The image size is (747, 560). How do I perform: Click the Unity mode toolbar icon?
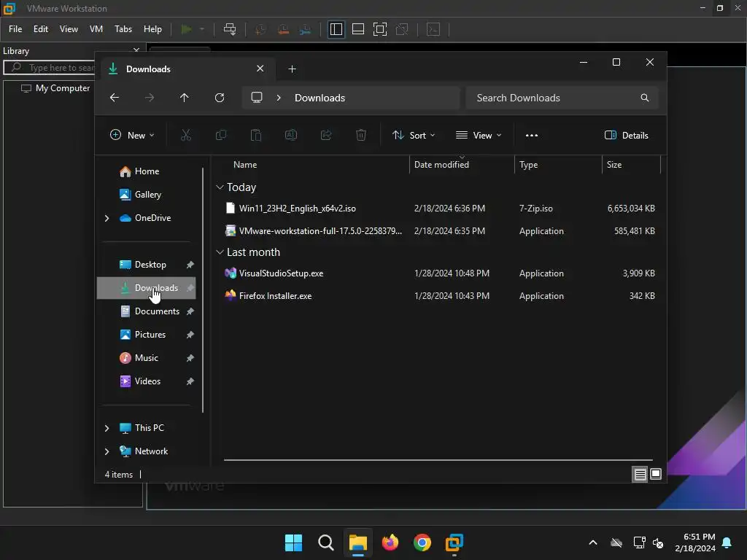coord(402,29)
